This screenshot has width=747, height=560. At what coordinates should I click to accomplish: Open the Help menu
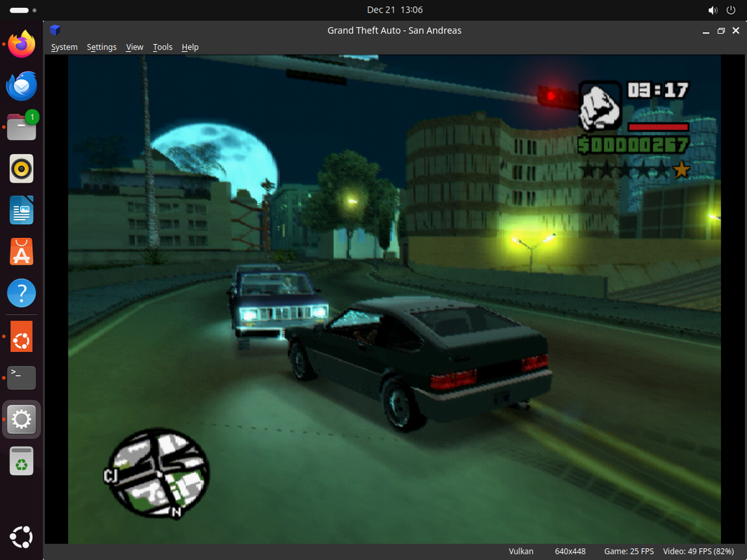(190, 47)
